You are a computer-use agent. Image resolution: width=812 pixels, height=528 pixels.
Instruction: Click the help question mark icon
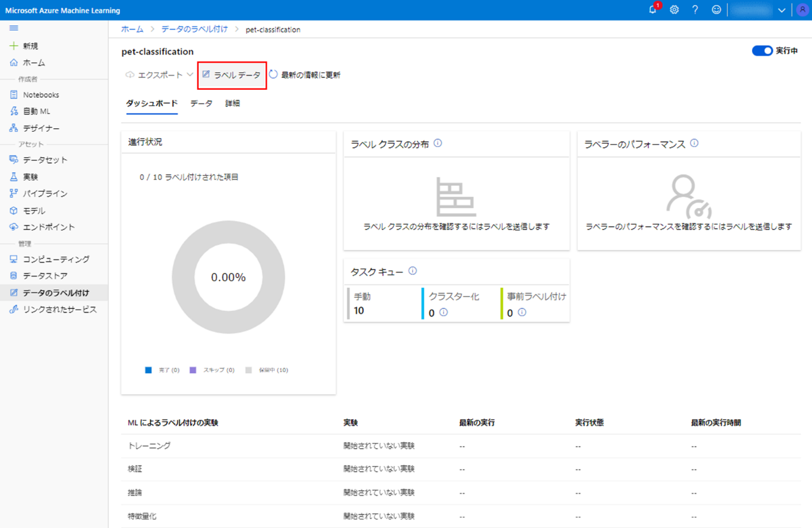(x=695, y=10)
